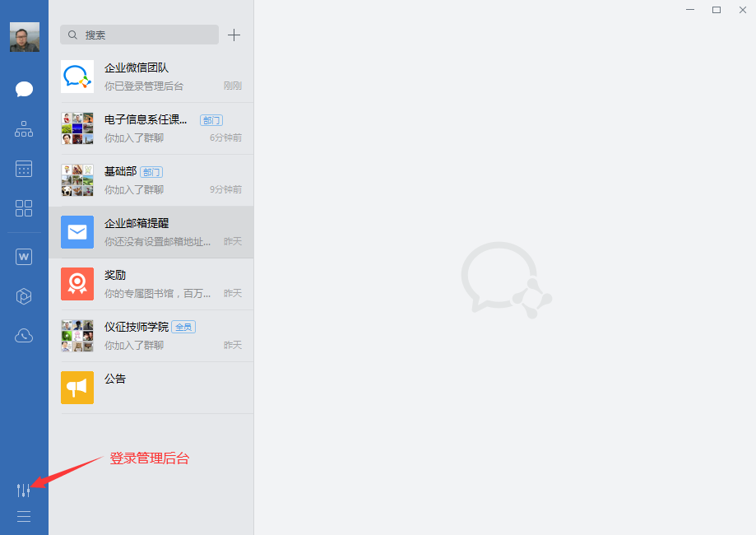Open the 企业邮箱提醒 mail reminder
The width and height of the screenshot is (756, 535).
click(x=151, y=232)
